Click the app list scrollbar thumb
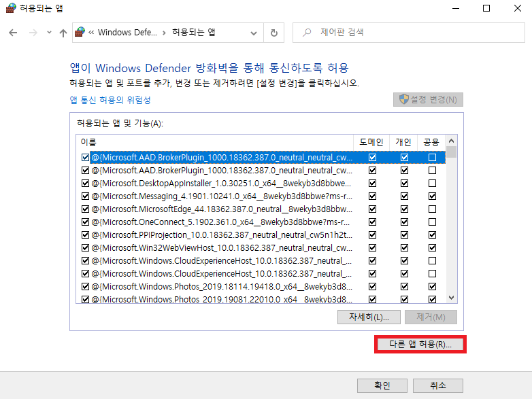Image resolution: width=532 pixels, height=399 pixels. pos(451,152)
